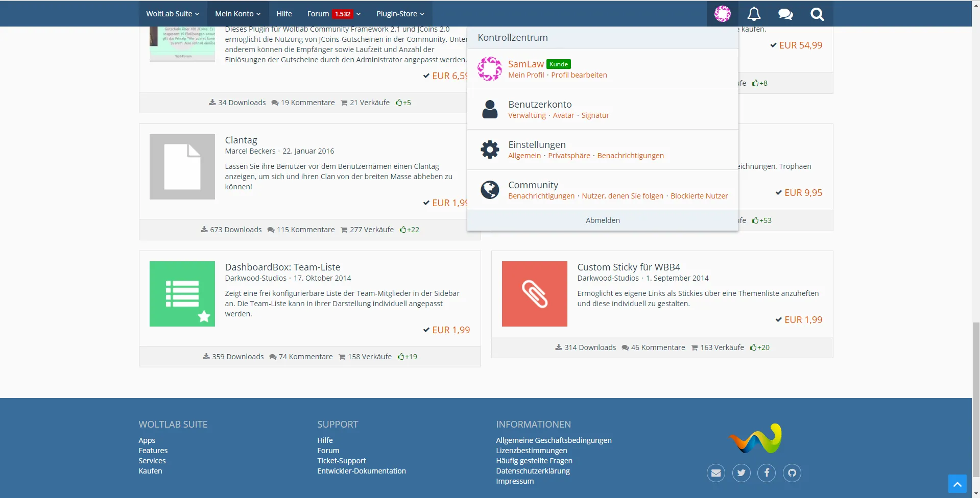The width and height of the screenshot is (980, 498).
Task: Open the Profil bearbeiten link
Action: [579, 75]
